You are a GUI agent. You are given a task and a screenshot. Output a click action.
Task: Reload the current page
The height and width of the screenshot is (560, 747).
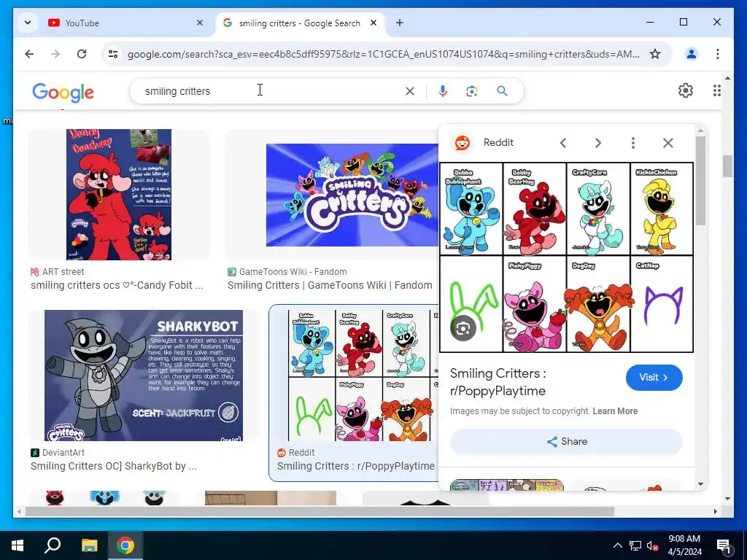coord(82,54)
